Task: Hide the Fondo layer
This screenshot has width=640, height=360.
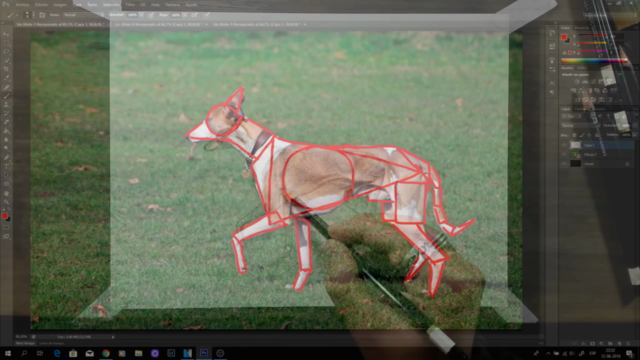Action: [x=564, y=164]
